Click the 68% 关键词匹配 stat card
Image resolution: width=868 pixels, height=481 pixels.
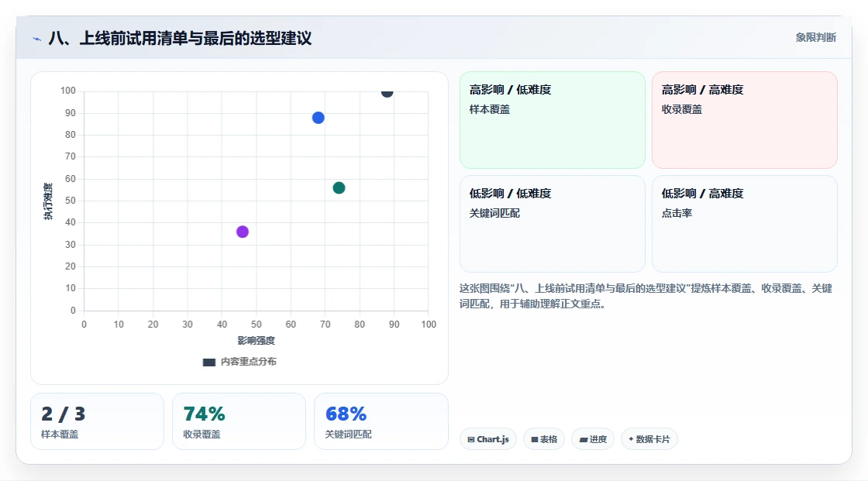coord(381,422)
